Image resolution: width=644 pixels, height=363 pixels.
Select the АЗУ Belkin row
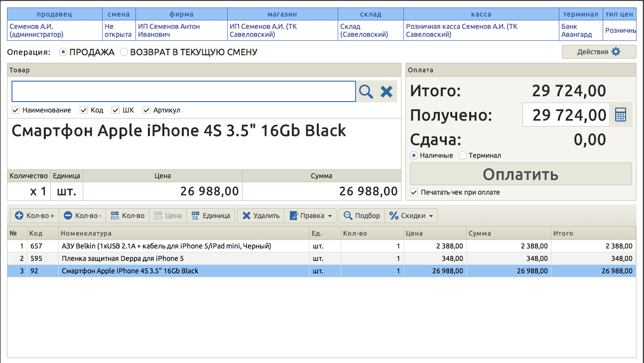click(322, 246)
